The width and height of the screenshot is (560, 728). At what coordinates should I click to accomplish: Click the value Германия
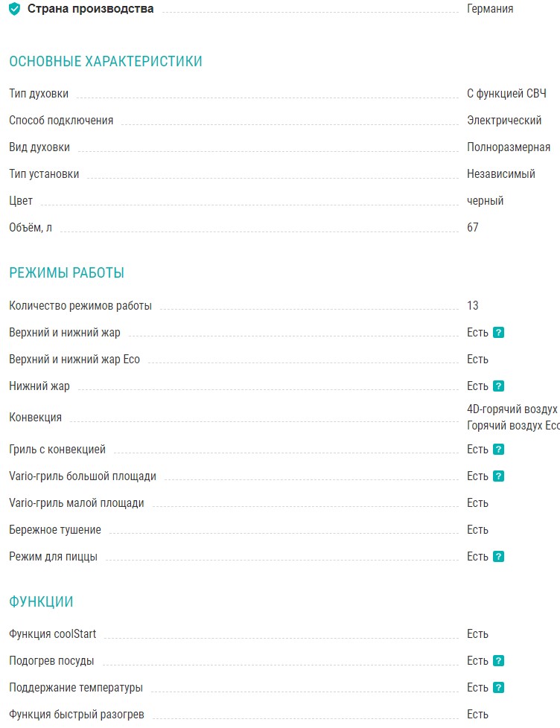click(x=490, y=10)
